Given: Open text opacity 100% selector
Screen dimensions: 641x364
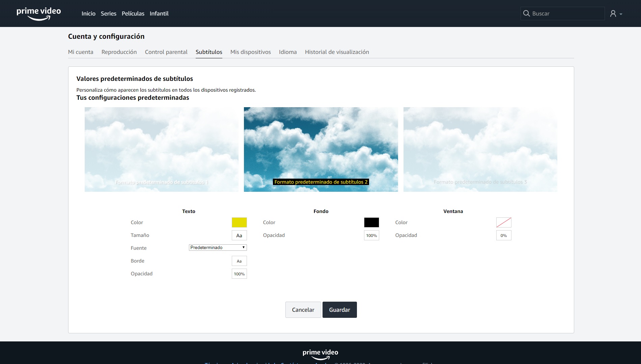Looking at the screenshot, I should (x=239, y=274).
